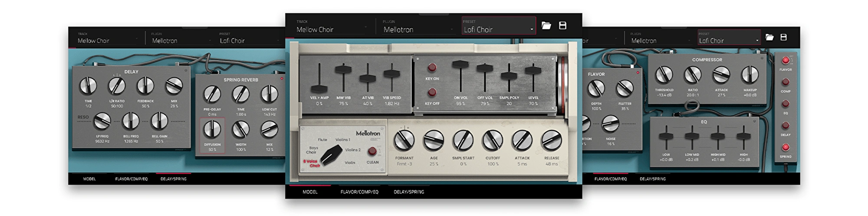
Task: Open Preset Lofi Choir dropdown in left window
Action: [250, 38]
